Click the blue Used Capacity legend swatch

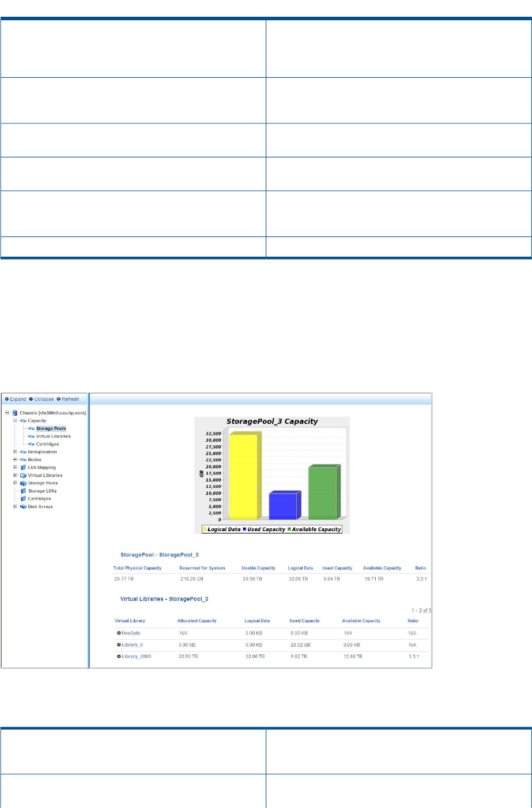[x=244, y=529]
